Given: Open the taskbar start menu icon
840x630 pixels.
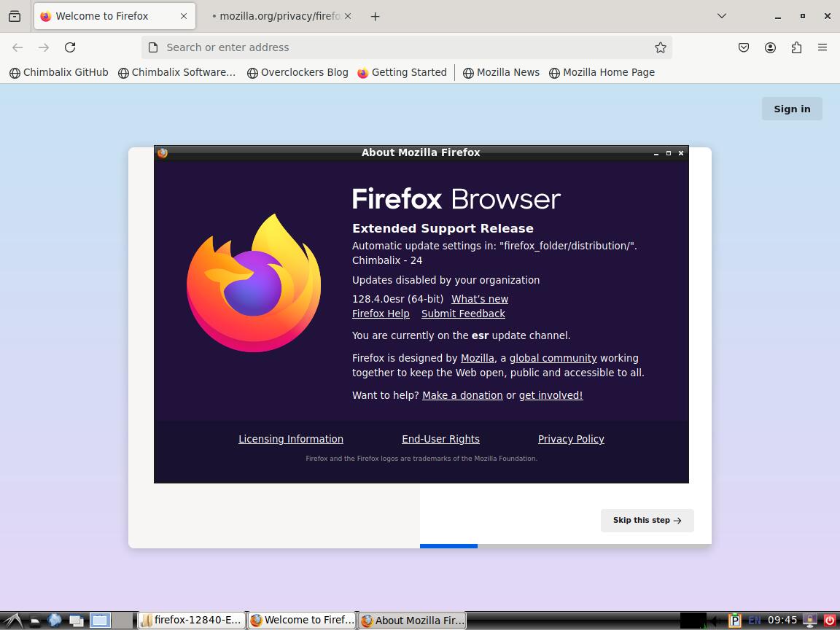Looking at the screenshot, I should [12, 621].
